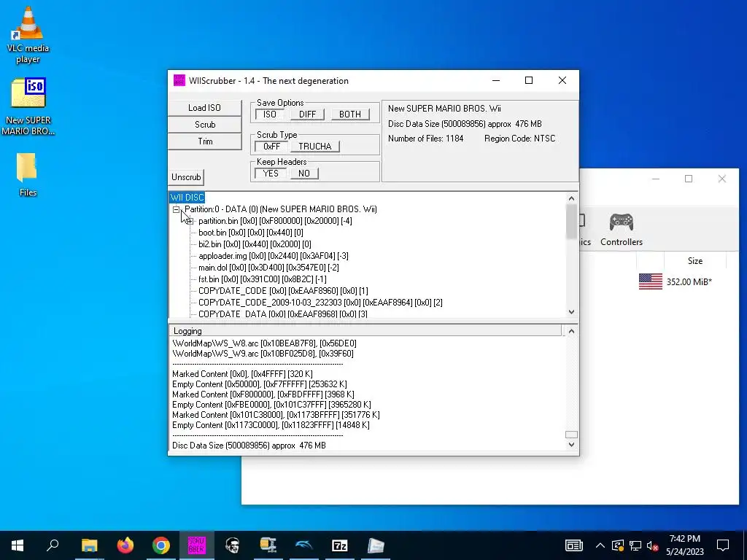Switch to WIIScrubber taskbar button
The width and height of the screenshot is (747, 560).
click(x=196, y=545)
